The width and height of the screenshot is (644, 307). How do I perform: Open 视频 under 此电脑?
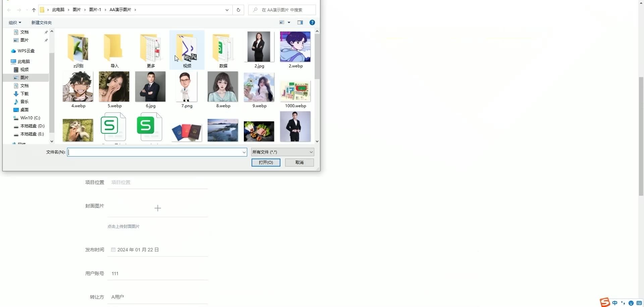(24, 70)
